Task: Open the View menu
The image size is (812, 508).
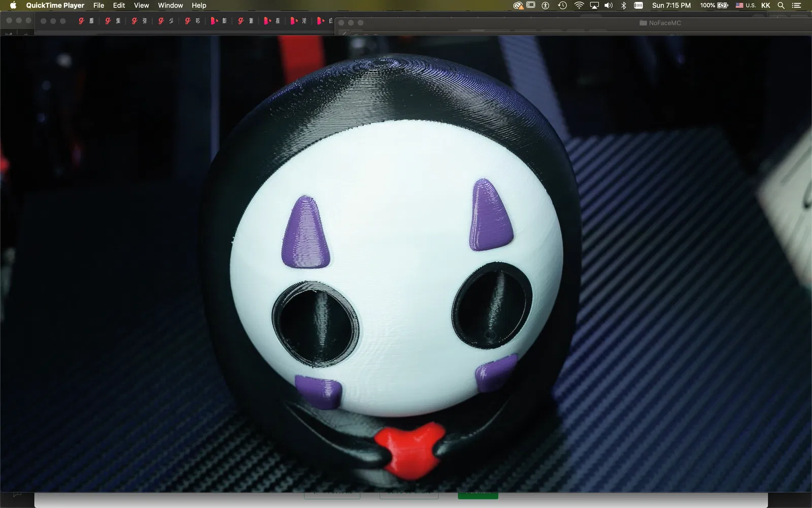Action: (x=141, y=6)
